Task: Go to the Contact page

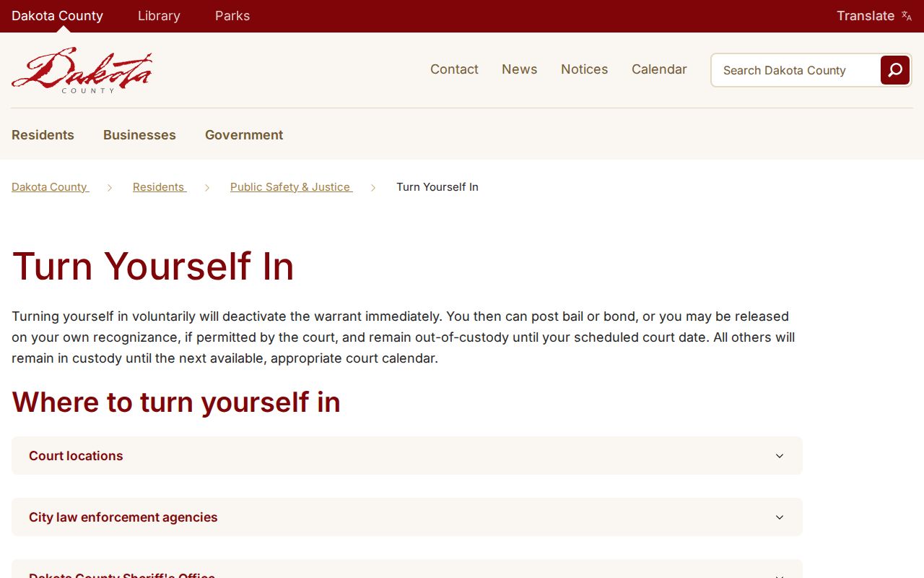Action: point(454,69)
